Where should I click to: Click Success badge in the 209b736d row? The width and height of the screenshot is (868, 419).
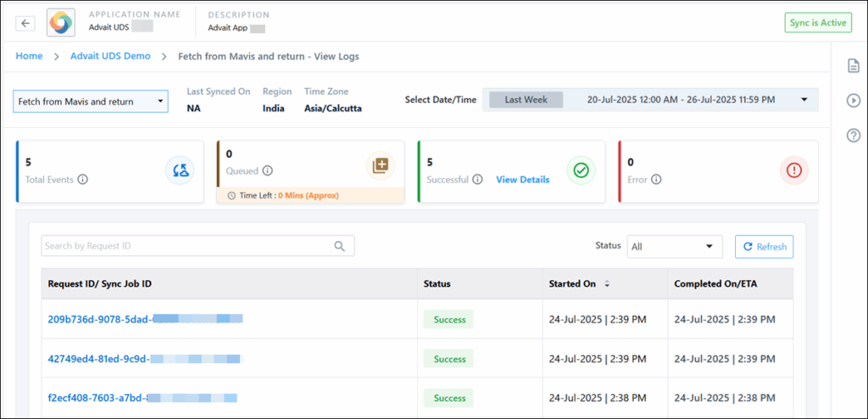click(x=449, y=320)
